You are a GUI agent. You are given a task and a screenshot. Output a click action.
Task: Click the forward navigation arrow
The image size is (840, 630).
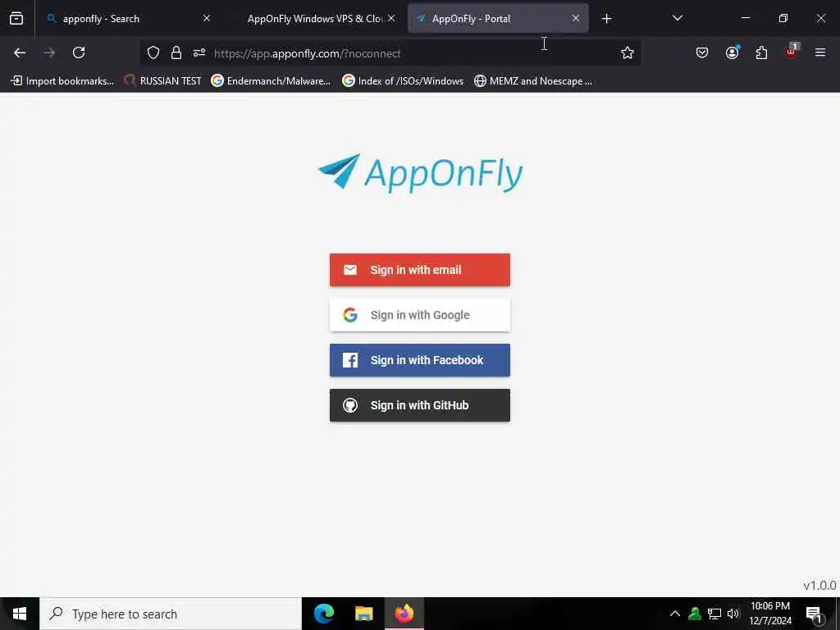point(49,52)
